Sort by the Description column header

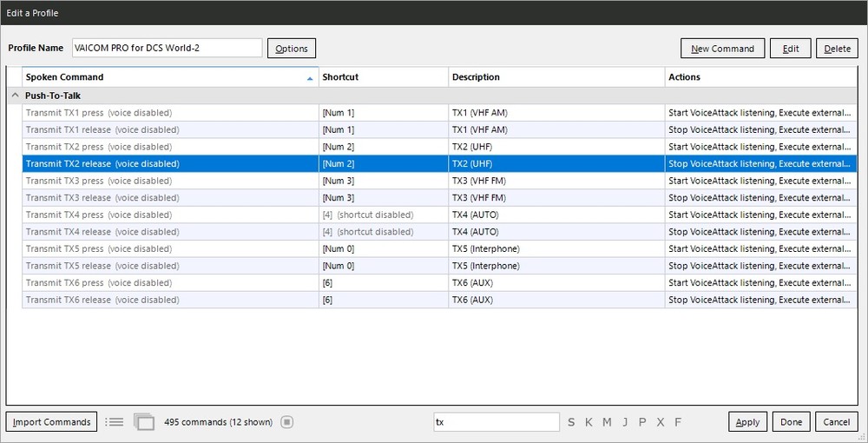pyautogui.click(x=556, y=77)
